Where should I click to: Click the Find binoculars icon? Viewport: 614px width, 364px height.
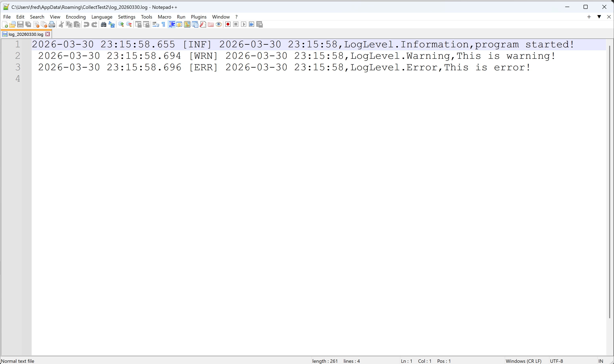click(x=104, y=24)
